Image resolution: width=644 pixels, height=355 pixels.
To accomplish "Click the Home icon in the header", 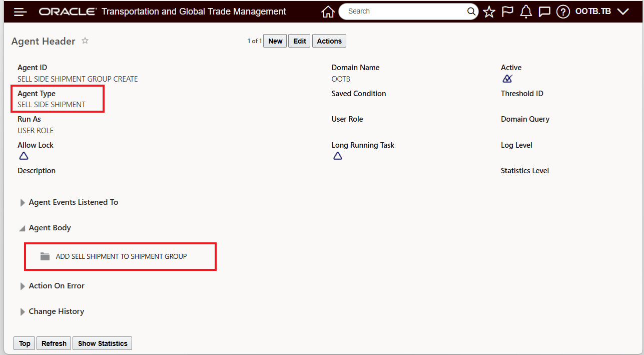I will (x=328, y=11).
